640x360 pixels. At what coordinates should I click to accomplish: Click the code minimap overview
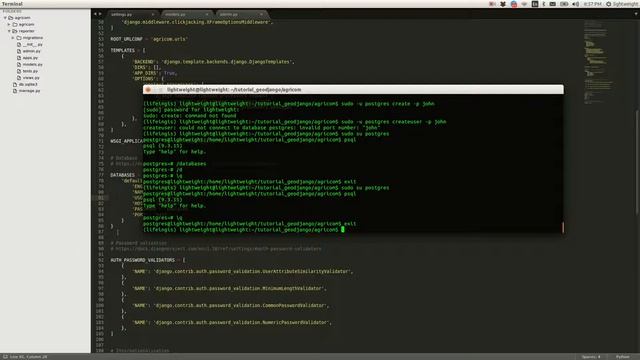click(598, 61)
